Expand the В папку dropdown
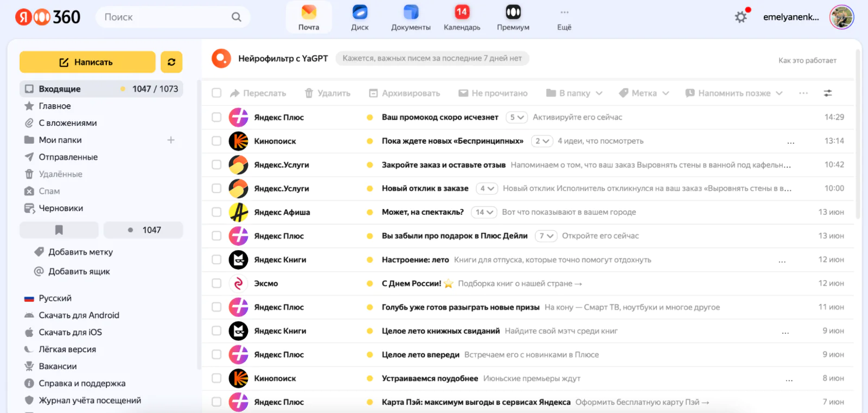The image size is (868, 413). 575,93
